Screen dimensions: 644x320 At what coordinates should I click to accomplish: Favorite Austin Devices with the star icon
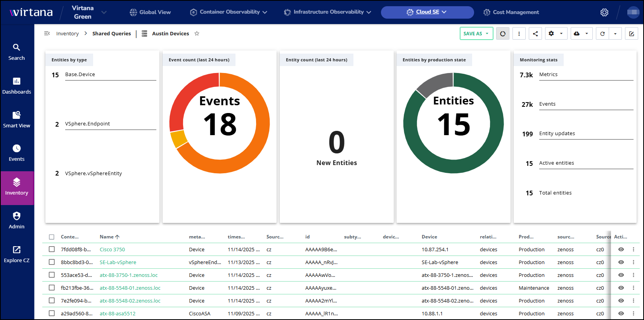(x=197, y=33)
